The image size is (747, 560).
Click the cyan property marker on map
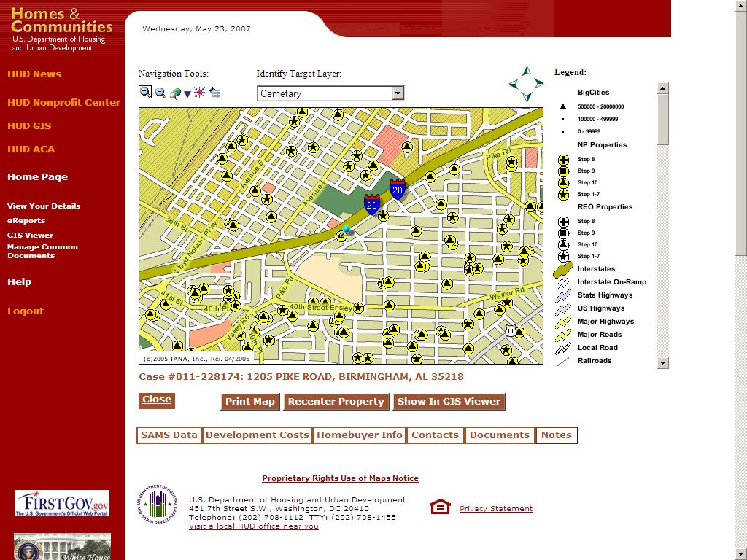346,230
